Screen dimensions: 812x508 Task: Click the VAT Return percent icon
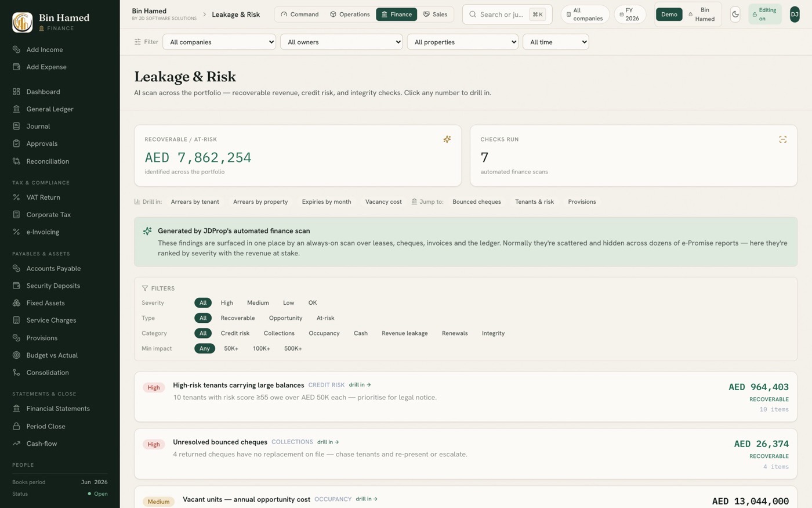pyautogui.click(x=16, y=197)
